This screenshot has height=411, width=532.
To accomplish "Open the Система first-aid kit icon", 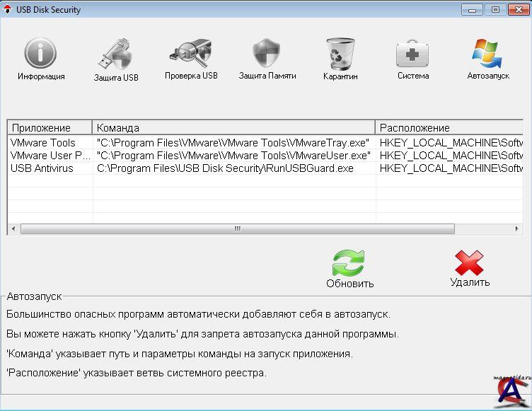I will 412,54.
